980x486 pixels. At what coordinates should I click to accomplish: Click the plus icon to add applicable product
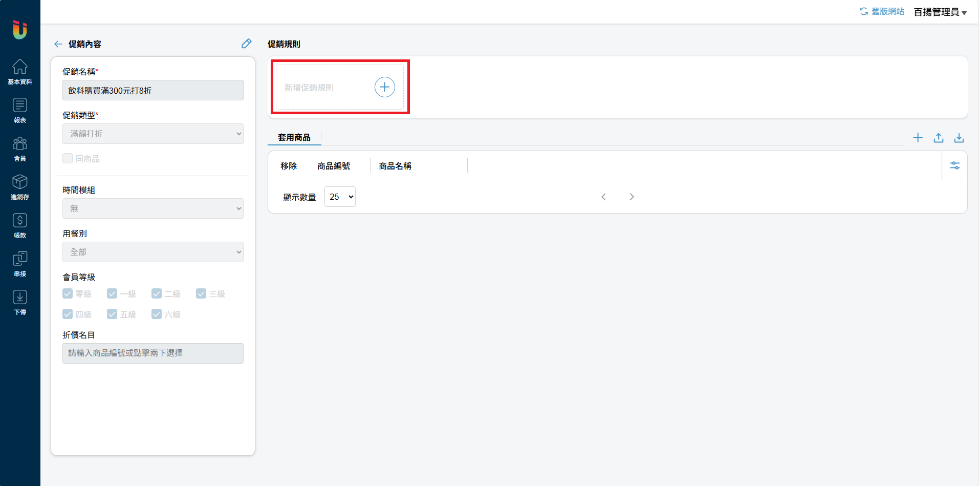918,138
